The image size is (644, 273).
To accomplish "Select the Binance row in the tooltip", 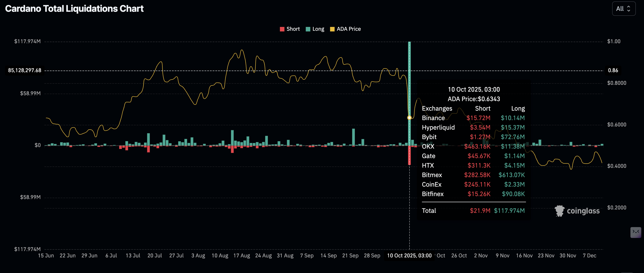I will click(473, 118).
